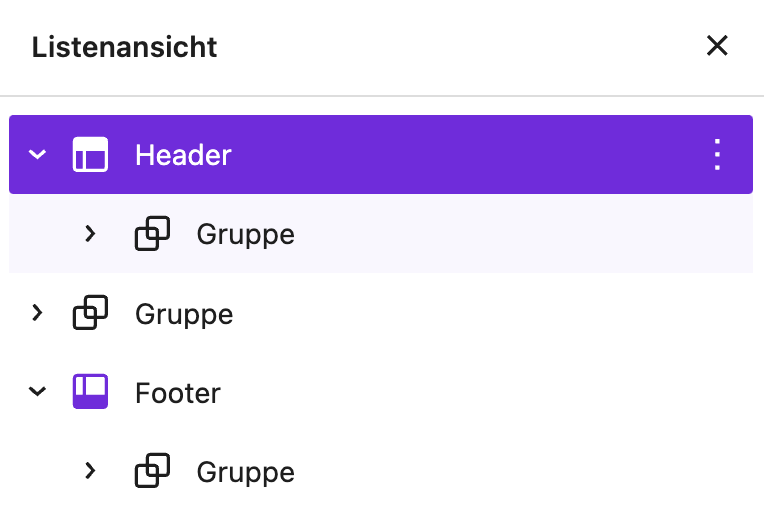Expand the Gruppe nested under Footer
764x532 pixels.
(x=91, y=471)
